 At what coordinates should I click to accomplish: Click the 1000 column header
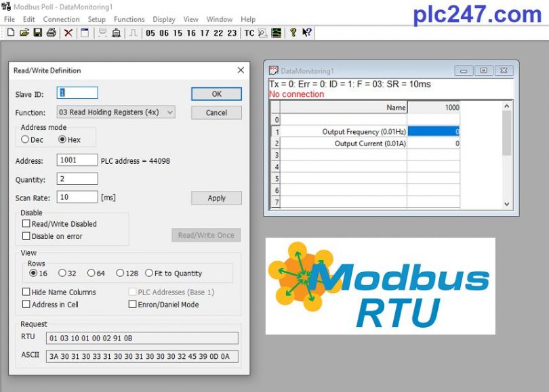(x=434, y=108)
